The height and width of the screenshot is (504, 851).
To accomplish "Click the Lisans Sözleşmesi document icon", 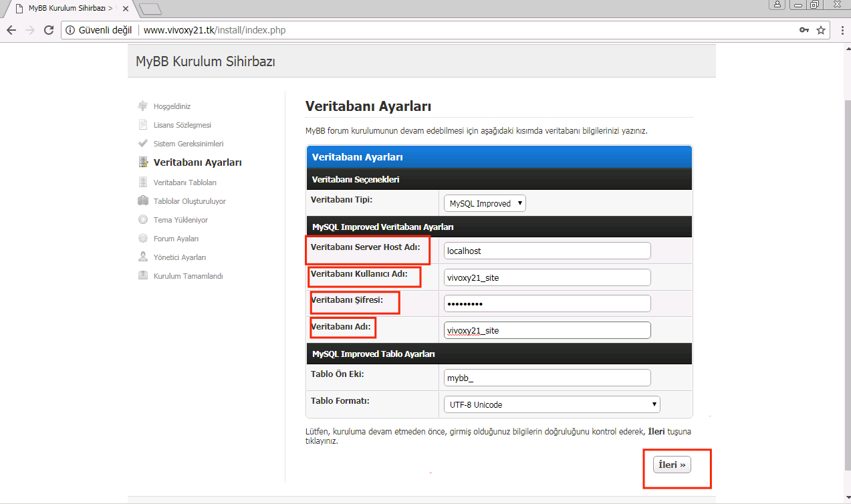I will pyautogui.click(x=142, y=124).
